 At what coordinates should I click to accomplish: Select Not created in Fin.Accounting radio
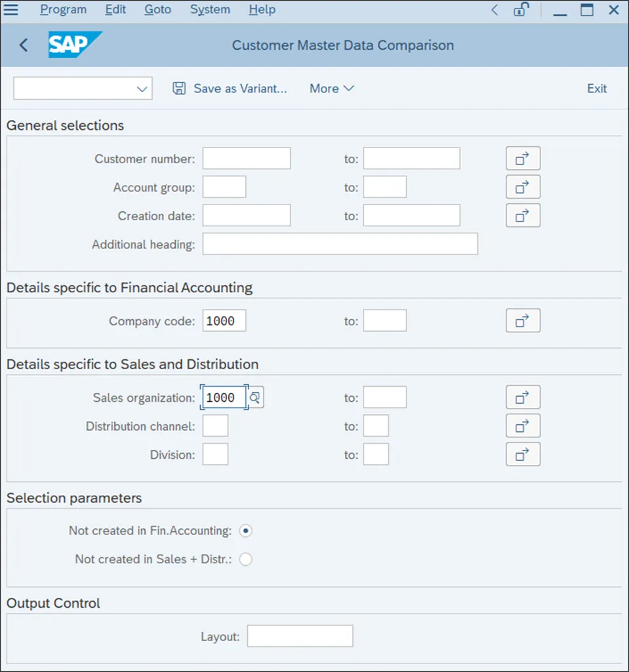[246, 531]
